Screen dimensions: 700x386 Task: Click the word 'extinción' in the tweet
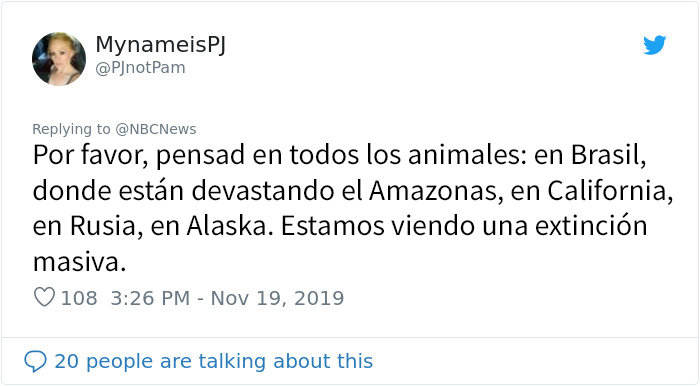(591, 226)
